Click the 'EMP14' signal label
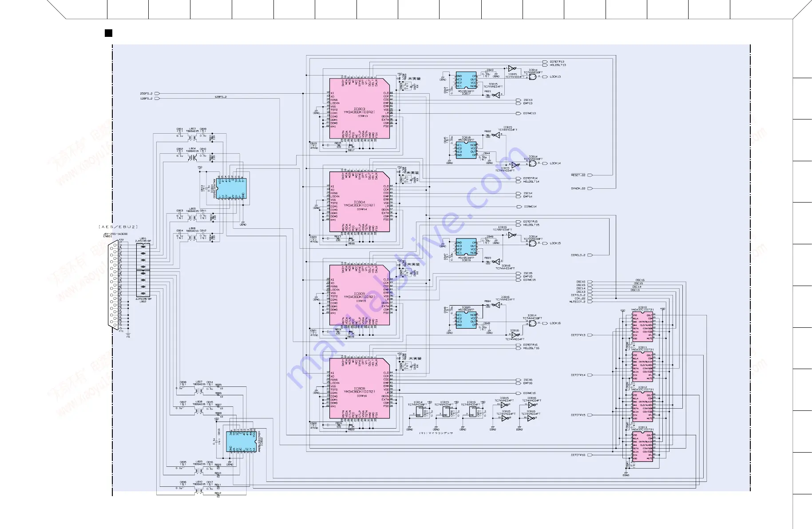Image resolution: width=812 pixels, height=529 pixels. 528,197
